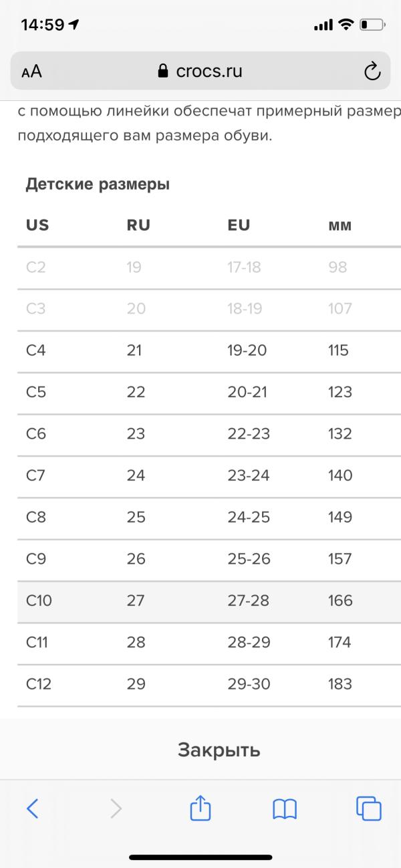The width and height of the screenshot is (401, 868).
Task: Tap the мм column header
Action: tap(340, 226)
